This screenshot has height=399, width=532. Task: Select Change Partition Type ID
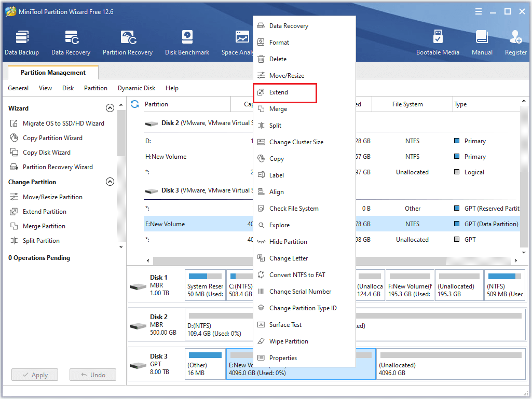[x=304, y=308]
